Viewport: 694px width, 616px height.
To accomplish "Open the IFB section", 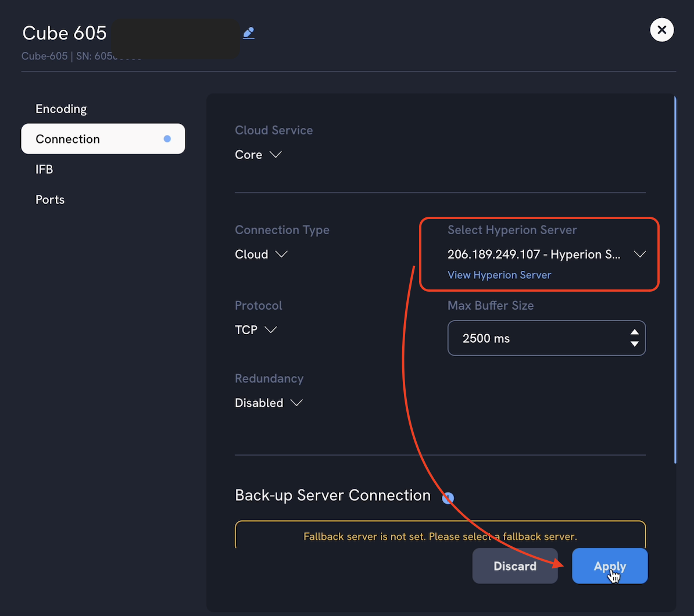I will click(44, 169).
